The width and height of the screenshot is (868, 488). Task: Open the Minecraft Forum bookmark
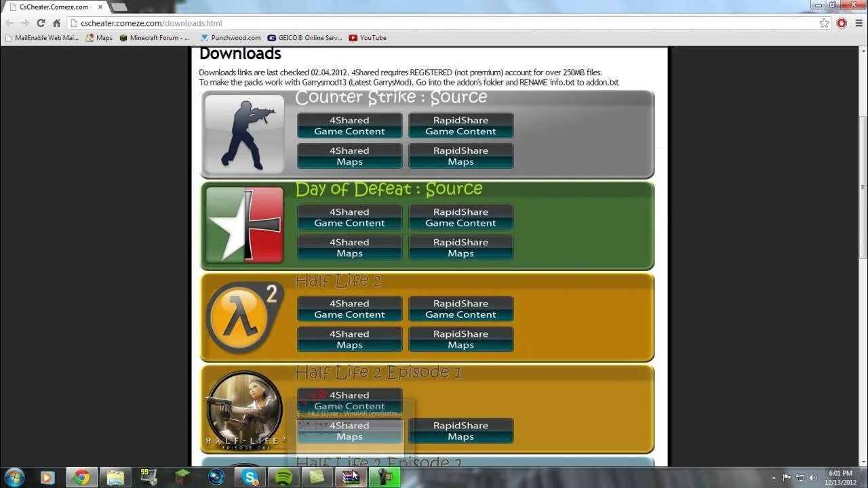pos(155,38)
